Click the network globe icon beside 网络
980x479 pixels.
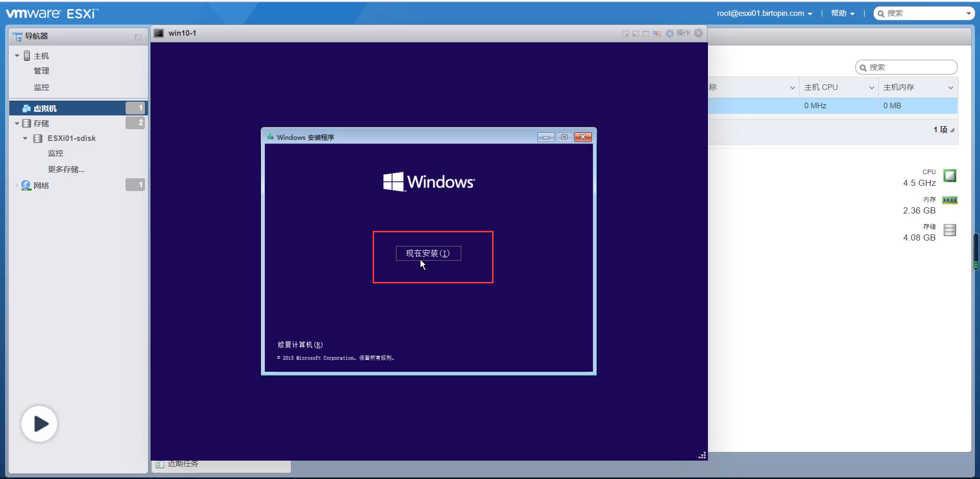[x=26, y=185]
